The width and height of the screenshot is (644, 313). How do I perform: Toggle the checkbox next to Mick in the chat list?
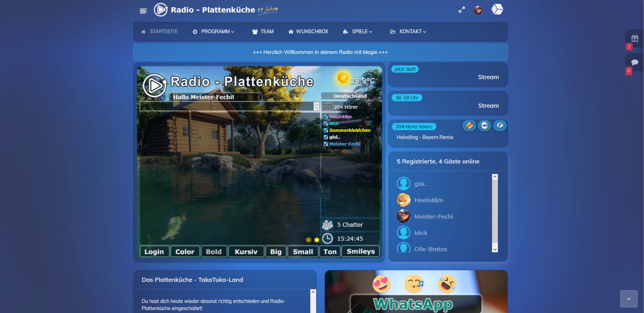[x=326, y=124]
